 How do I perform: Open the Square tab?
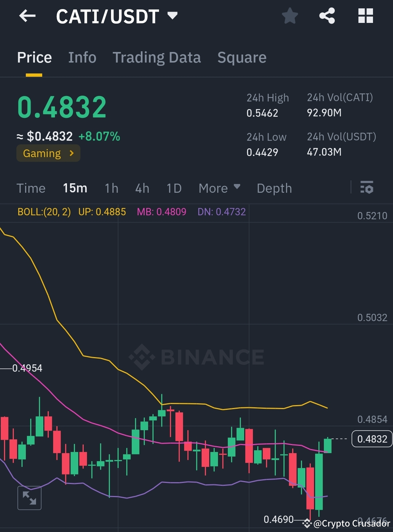[x=242, y=57]
